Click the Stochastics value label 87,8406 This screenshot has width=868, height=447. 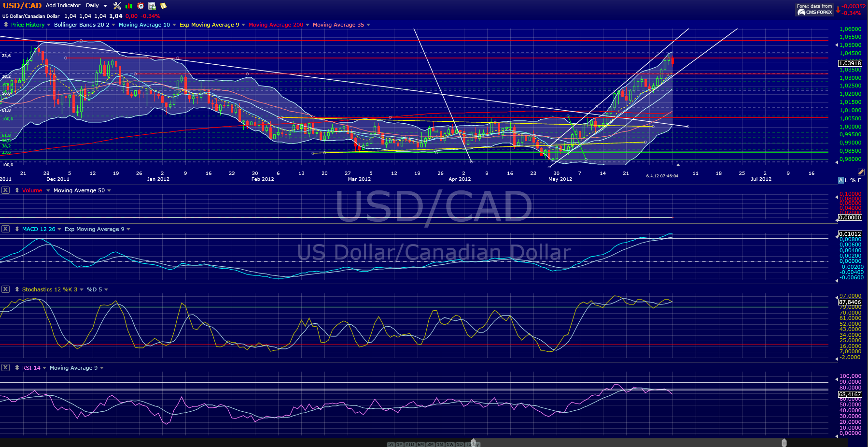pos(850,302)
